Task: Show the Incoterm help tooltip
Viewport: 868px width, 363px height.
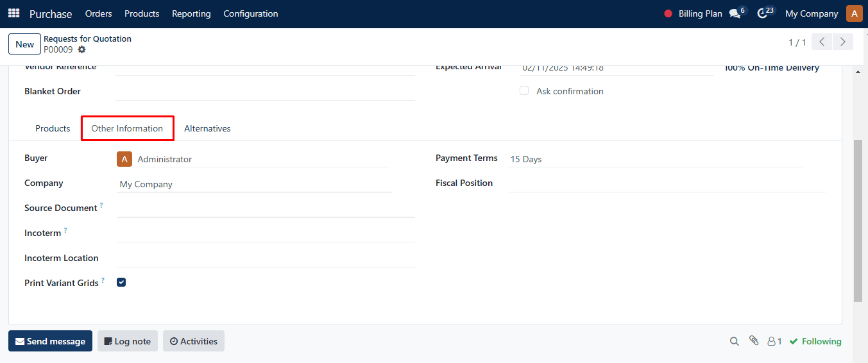Action: tap(65, 230)
